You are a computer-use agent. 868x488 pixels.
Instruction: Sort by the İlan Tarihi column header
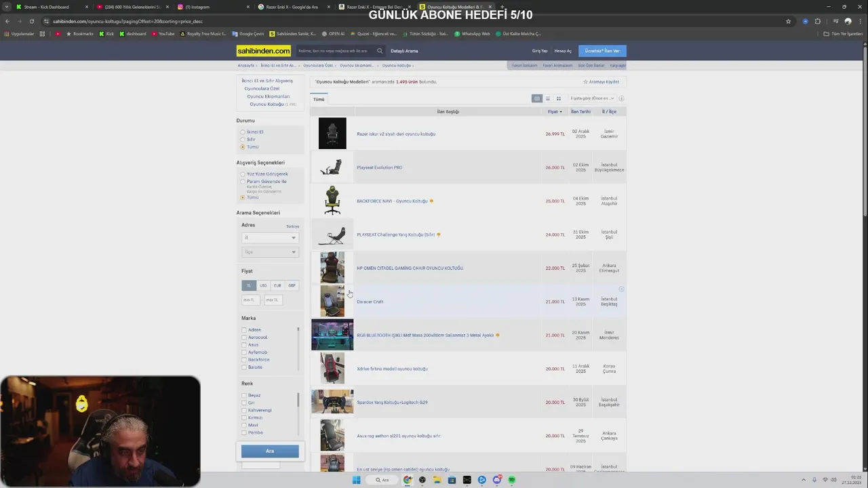[580, 112]
